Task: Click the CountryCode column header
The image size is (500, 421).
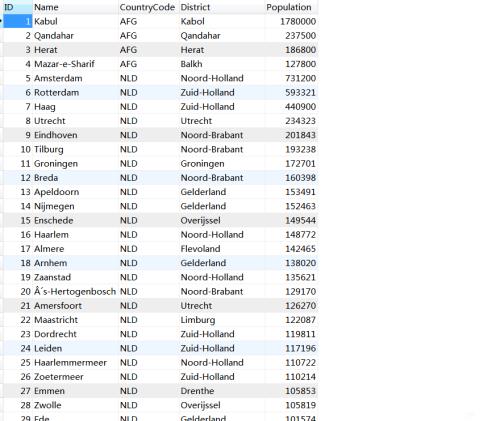Action: (148, 7)
